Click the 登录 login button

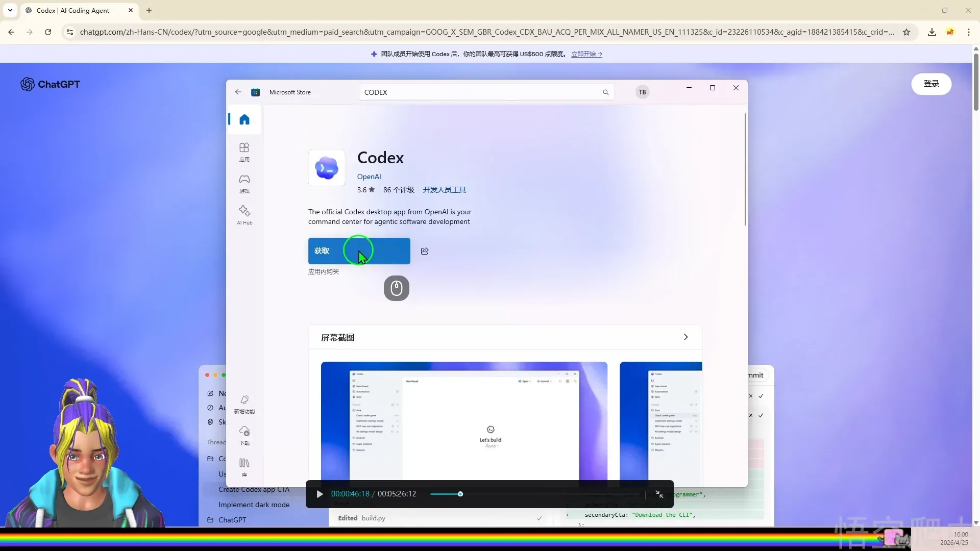click(931, 84)
